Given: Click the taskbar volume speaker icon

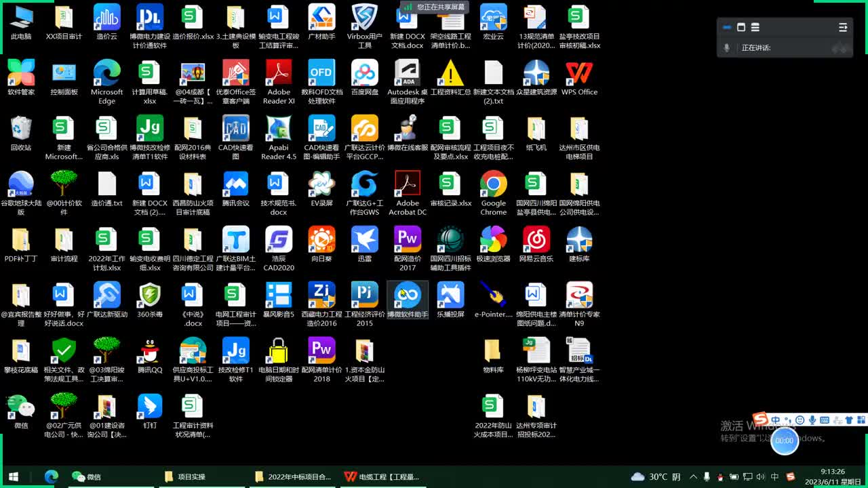Looking at the screenshot, I should [760, 476].
